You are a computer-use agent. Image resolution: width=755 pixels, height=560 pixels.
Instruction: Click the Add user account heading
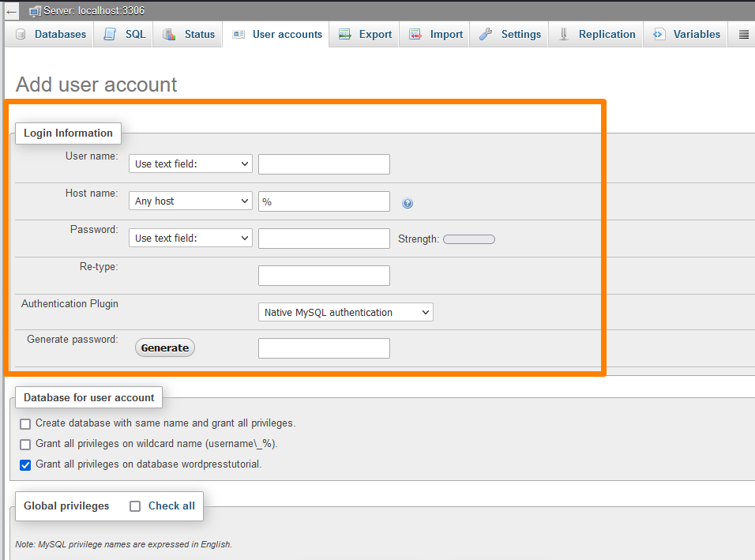[96, 85]
